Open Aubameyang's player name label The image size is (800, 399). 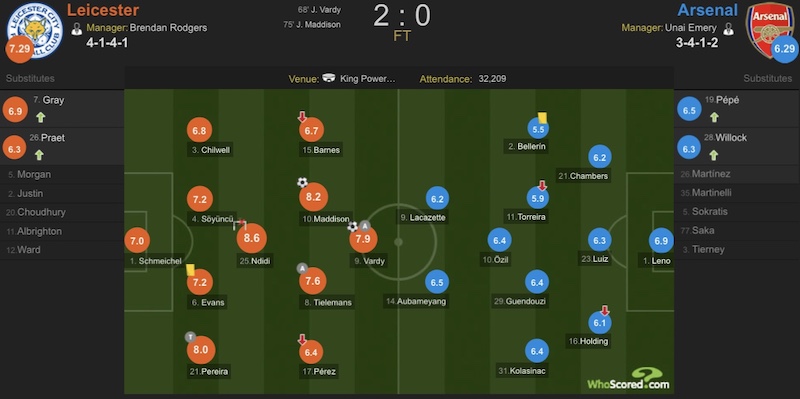point(416,301)
